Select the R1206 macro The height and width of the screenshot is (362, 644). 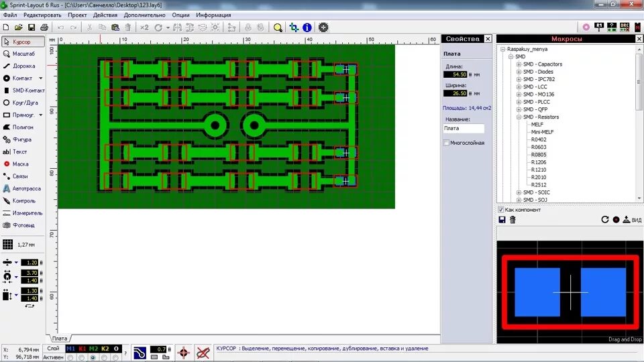[x=539, y=162]
